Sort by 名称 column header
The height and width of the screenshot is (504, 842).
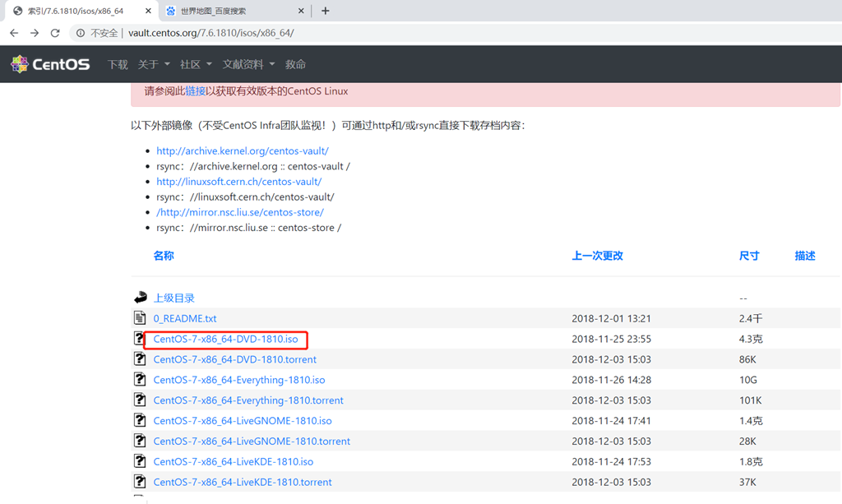click(x=164, y=256)
